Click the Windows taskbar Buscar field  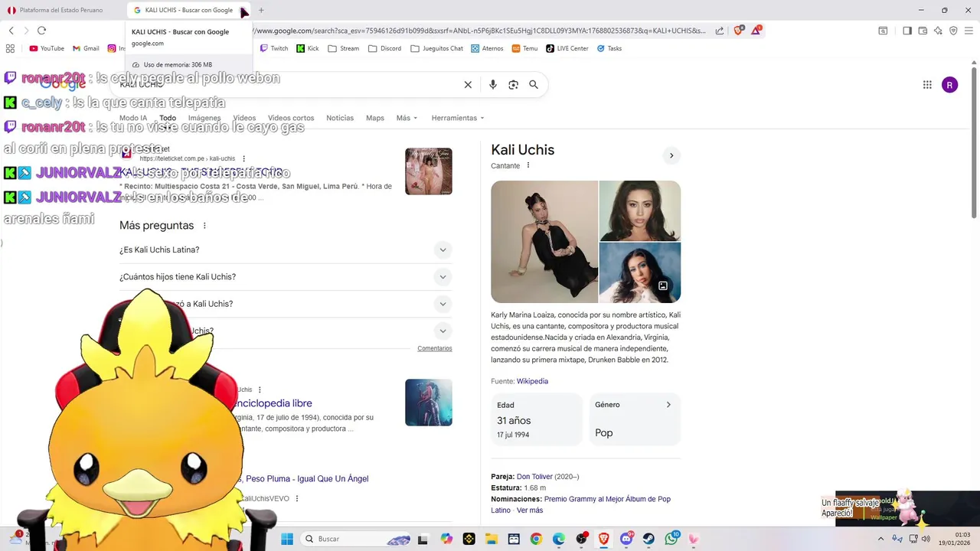point(356,539)
